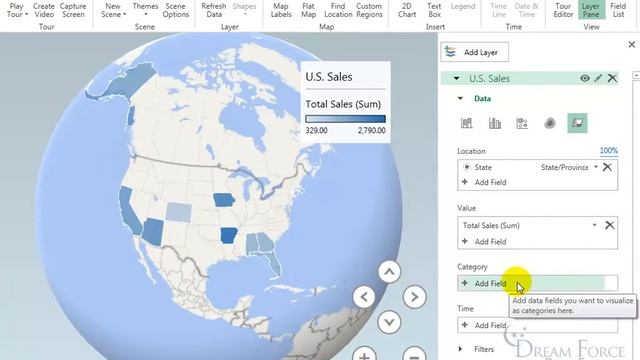Image resolution: width=640 pixels, height=360 pixels.
Task: Click the Arkansas shaded region on map
Action: point(229,236)
